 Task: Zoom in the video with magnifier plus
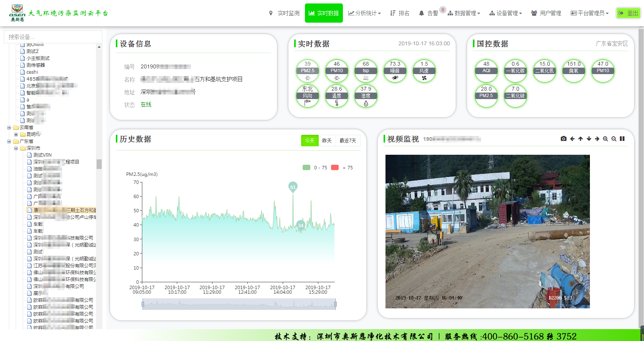coord(605,139)
